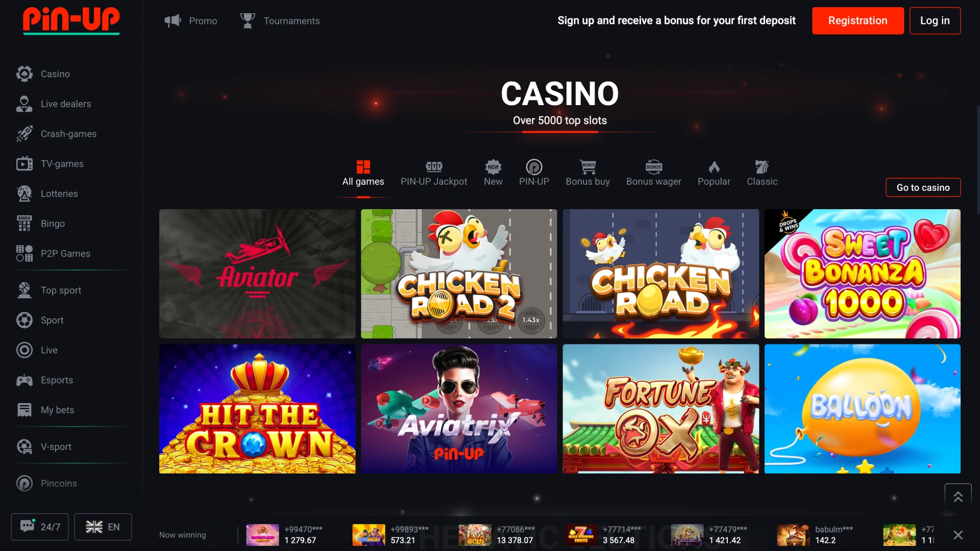Viewport: 980px width, 551px height.
Task: Open the Casino sidebar icon
Action: [24, 74]
